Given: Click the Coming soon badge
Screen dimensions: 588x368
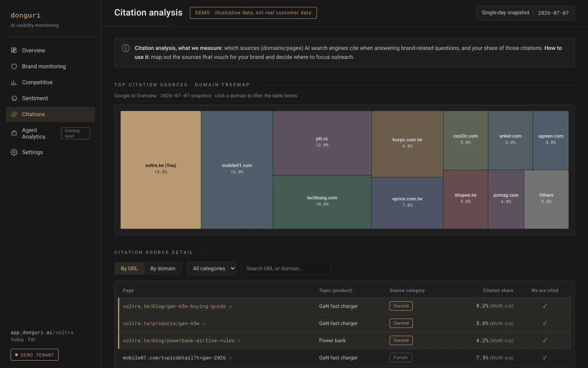Looking at the screenshot, I should (76, 133).
